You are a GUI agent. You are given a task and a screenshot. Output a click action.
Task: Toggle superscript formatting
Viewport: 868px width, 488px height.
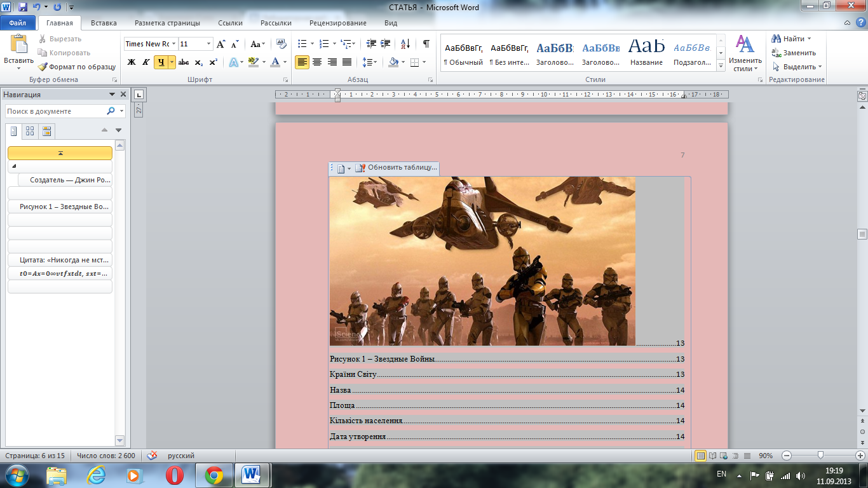(213, 62)
